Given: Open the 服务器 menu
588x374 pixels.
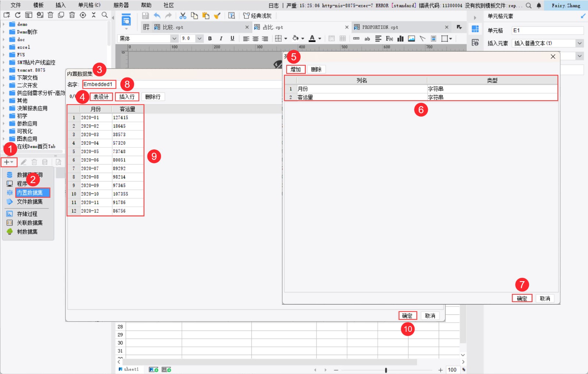Looking at the screenshot, I should [121, 5].
